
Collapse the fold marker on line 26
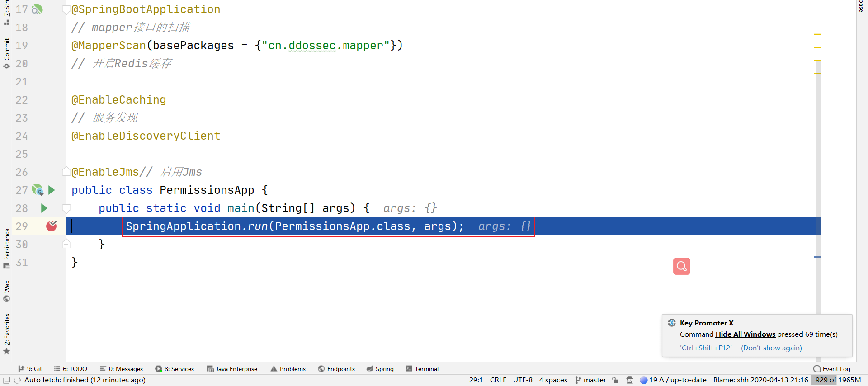point(66,172)
